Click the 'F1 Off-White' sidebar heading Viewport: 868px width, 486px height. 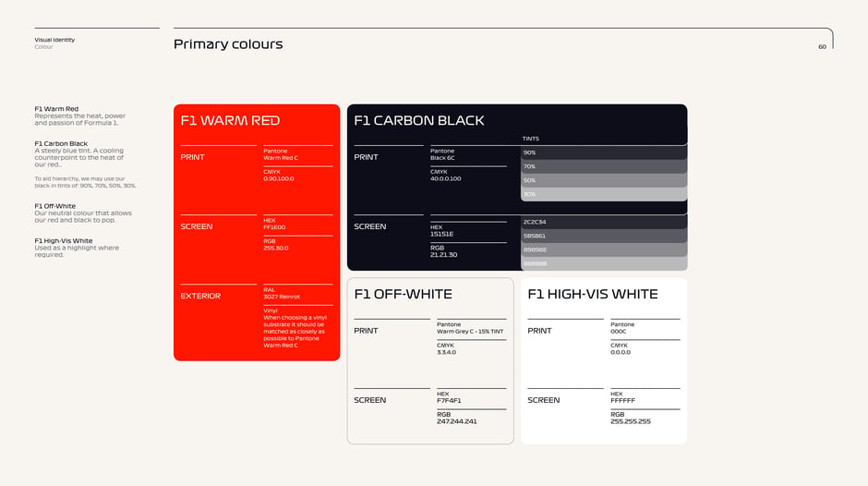click(54, 206)
